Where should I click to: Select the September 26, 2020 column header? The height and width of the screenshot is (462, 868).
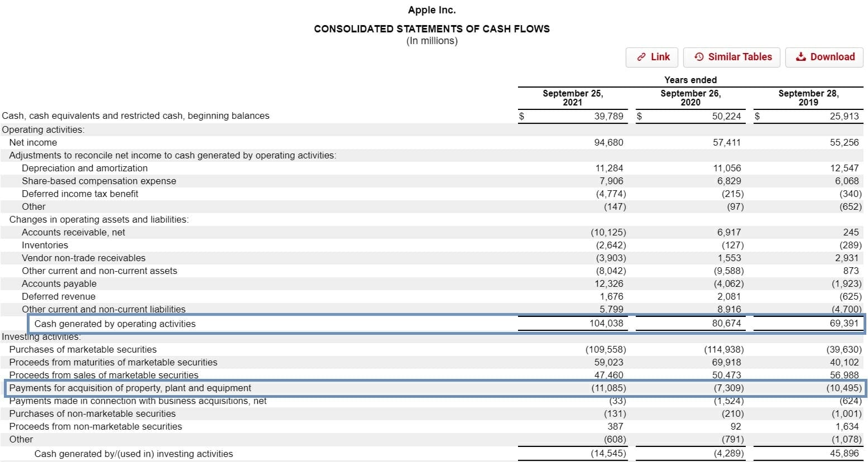690,98
